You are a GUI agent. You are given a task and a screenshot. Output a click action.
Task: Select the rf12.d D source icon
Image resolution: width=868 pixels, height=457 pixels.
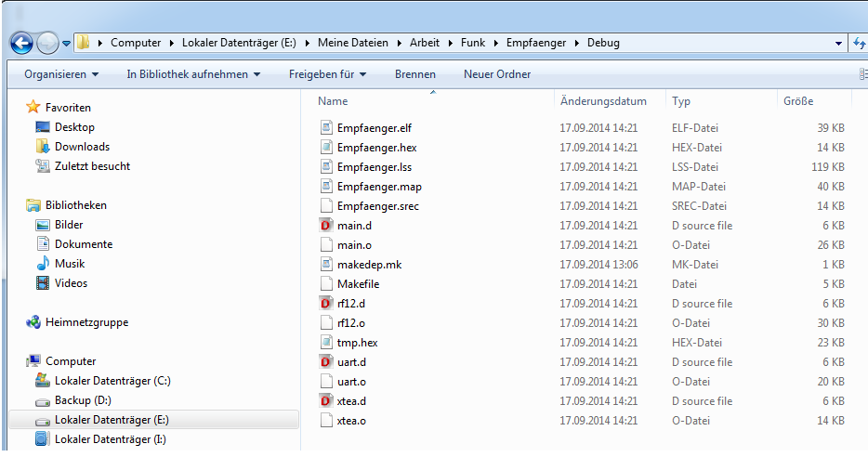(326, 303)
